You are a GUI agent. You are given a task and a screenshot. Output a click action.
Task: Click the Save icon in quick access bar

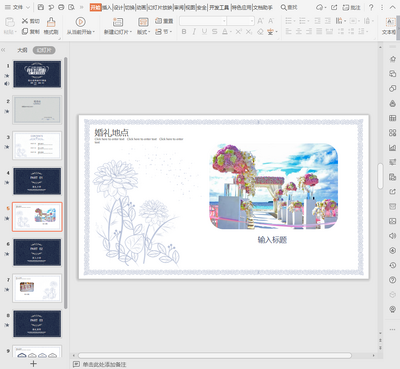coord(41,7)
